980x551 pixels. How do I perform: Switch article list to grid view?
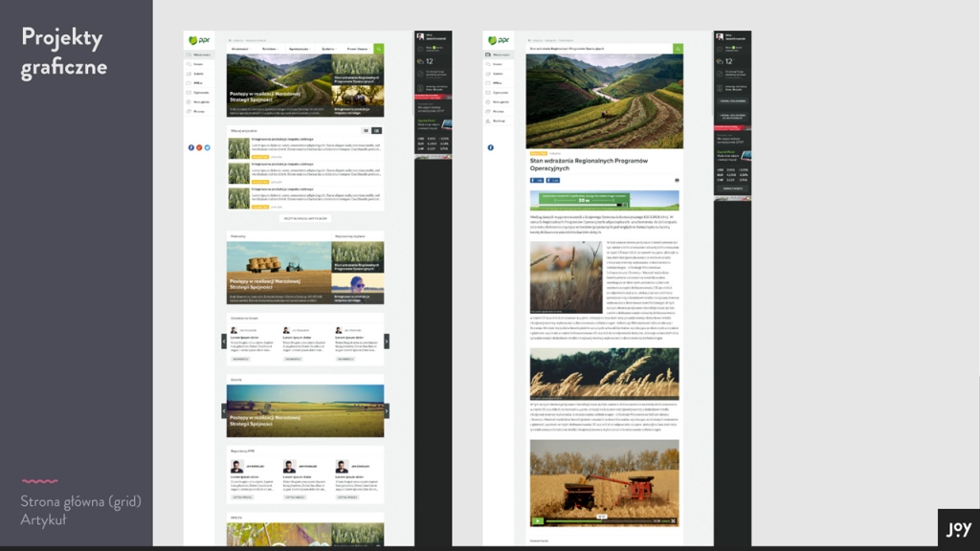point(366,130)
